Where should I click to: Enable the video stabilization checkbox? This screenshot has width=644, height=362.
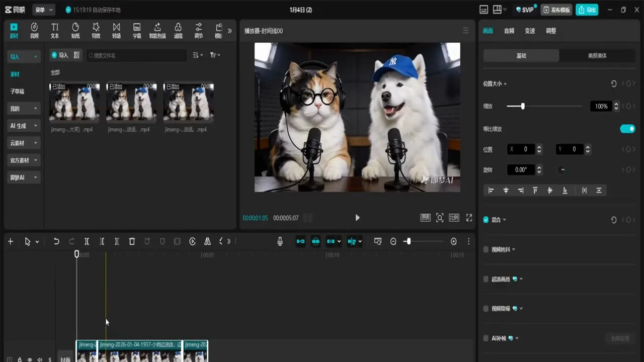pyautogui.click(x=486, y=249)
